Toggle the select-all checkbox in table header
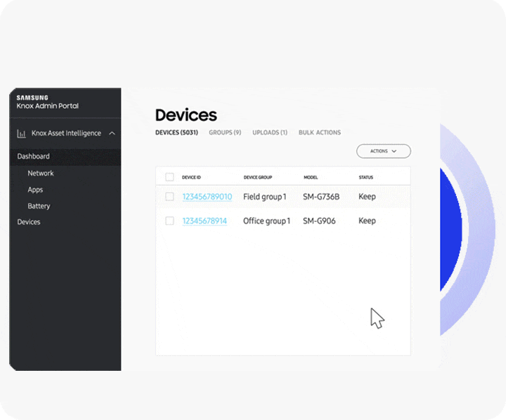The height and width of the screenshot is (420, 506). (169, 177)
